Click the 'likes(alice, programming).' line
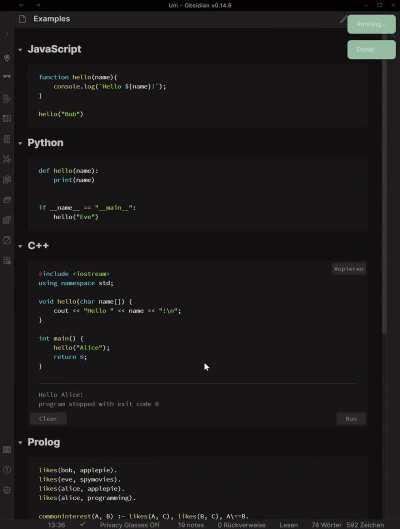Screen dimensions: 400x529 click(87, 498)
